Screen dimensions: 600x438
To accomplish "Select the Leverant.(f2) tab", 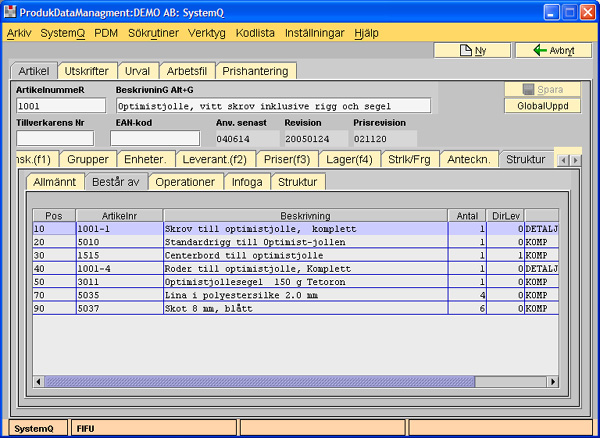I will [x=215, y=159].
